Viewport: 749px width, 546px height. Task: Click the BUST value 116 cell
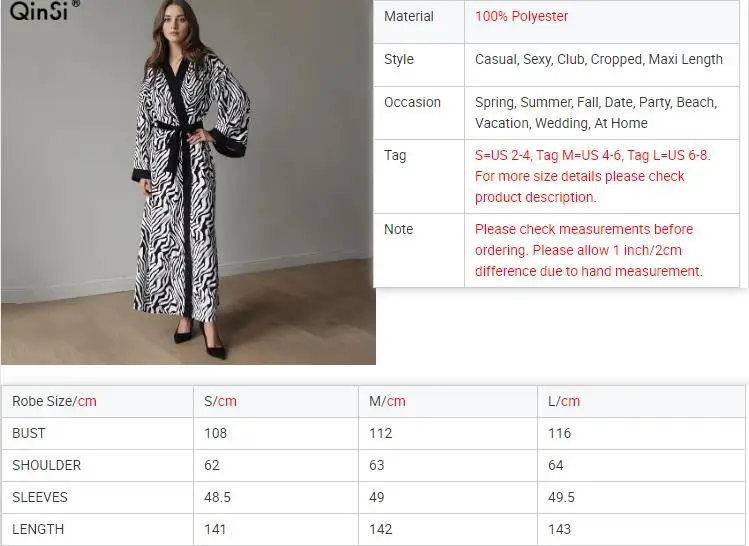(559, 433)
